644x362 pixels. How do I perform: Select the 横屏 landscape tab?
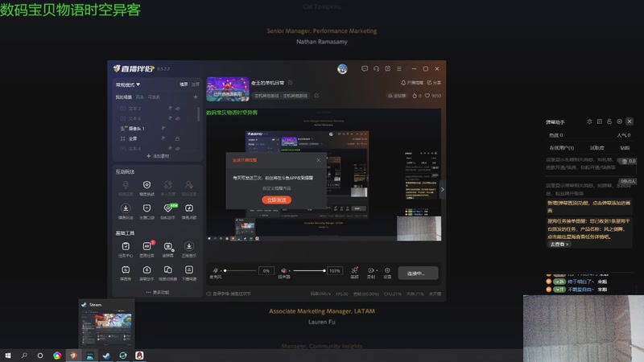click(184, 84)
